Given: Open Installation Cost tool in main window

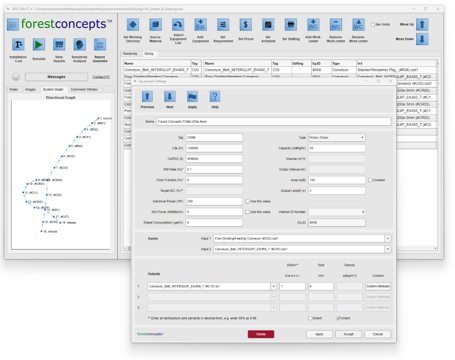Looking at the screenshot, I should (18, 44).
